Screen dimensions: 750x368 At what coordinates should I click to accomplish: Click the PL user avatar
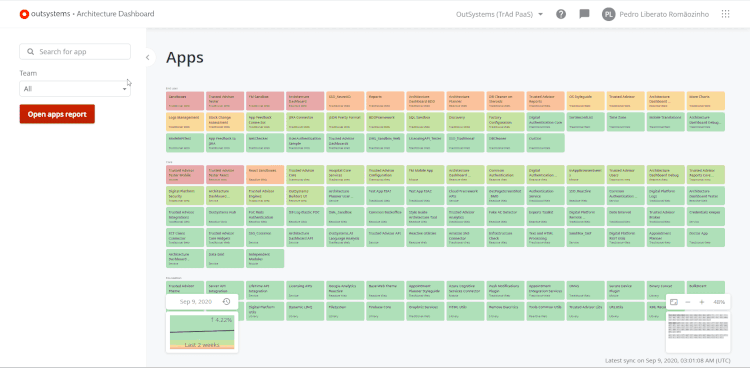click(608, 14)
